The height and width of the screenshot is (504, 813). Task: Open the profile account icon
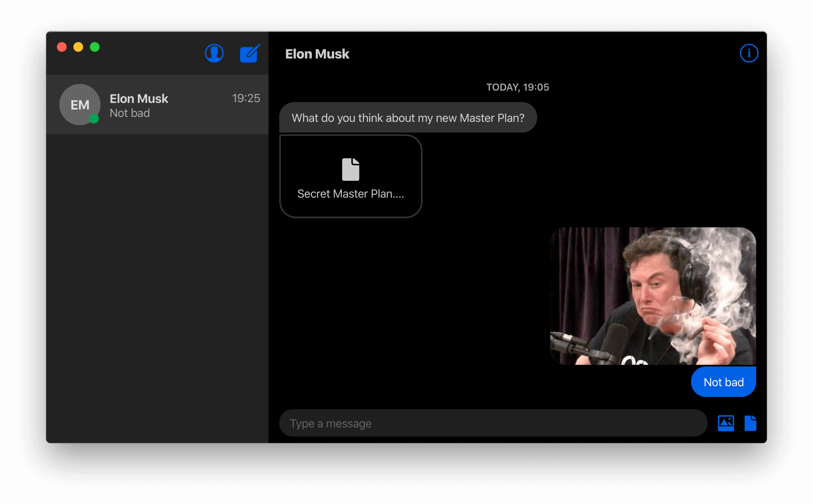tap(214, 53)
